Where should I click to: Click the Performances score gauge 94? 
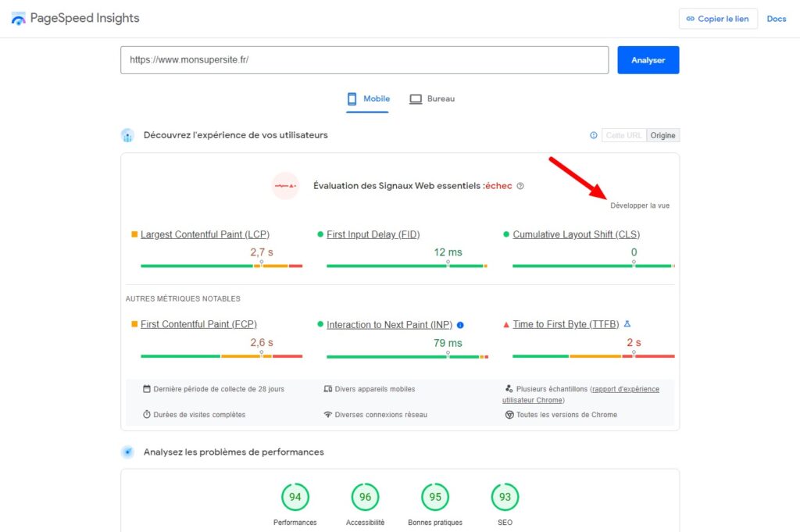[x=295, y=497]
